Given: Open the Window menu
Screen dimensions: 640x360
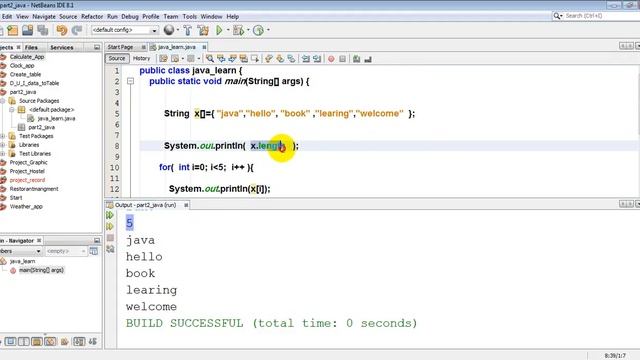Looking at the screenshot, I should pyautogui.click(x=211, y=17).
